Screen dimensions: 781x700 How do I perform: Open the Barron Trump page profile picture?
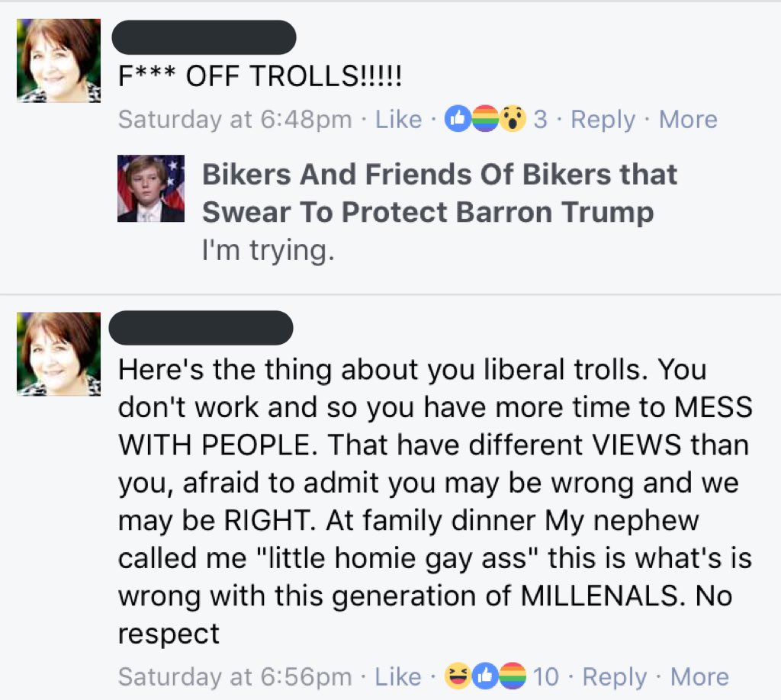[x=151, y=188]
